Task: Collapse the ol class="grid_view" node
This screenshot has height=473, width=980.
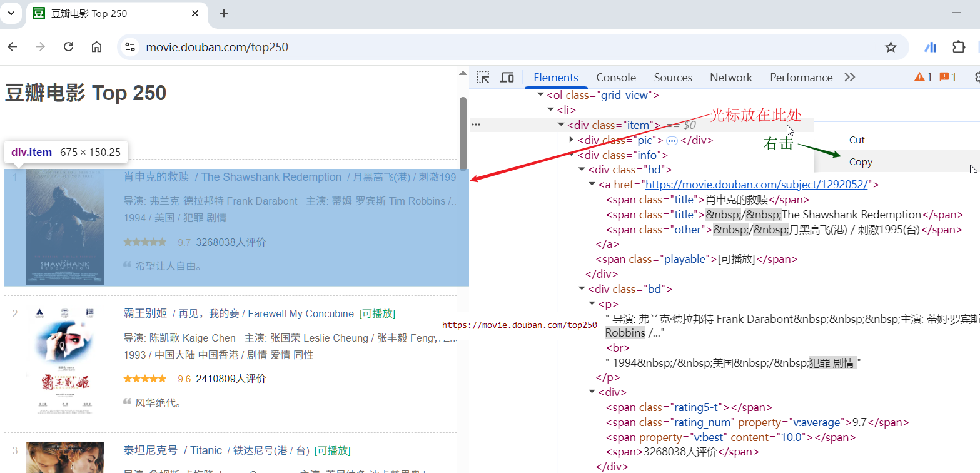Action: tap(540, 95)
